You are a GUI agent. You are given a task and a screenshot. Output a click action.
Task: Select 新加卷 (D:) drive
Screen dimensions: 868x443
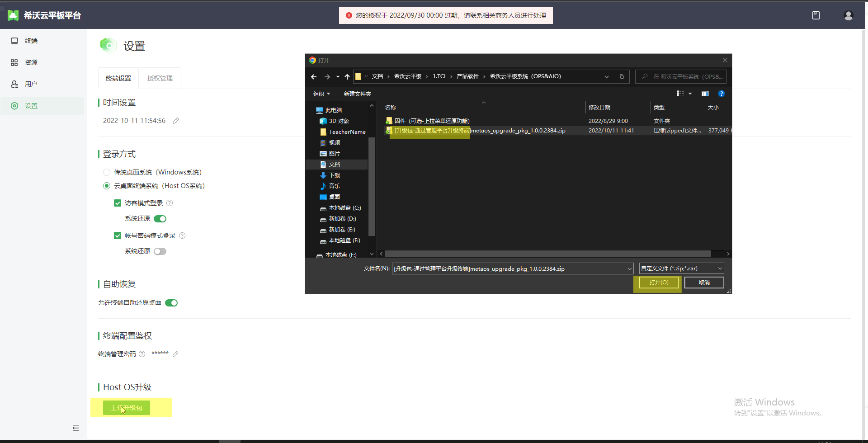(338, 219)
